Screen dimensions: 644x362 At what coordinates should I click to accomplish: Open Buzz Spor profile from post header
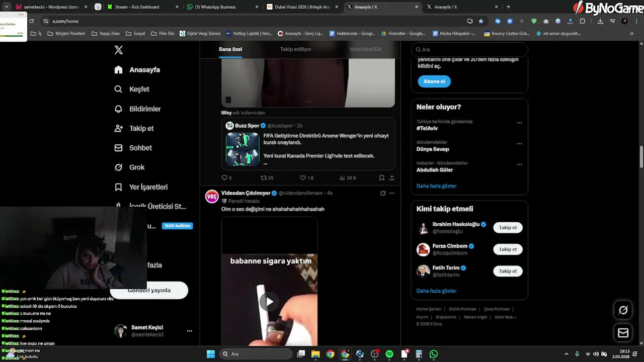pyautogui.click(x=247, y=126)
